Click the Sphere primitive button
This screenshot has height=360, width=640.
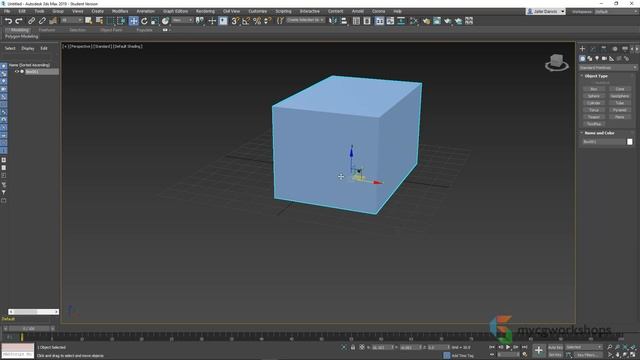click(x=594, y=96)
